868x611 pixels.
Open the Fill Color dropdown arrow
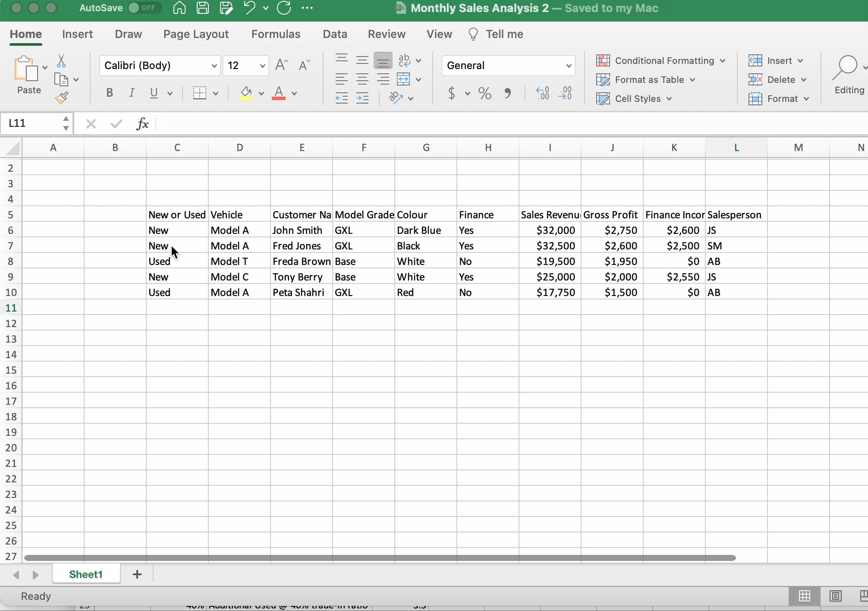[x=261, y=94]
